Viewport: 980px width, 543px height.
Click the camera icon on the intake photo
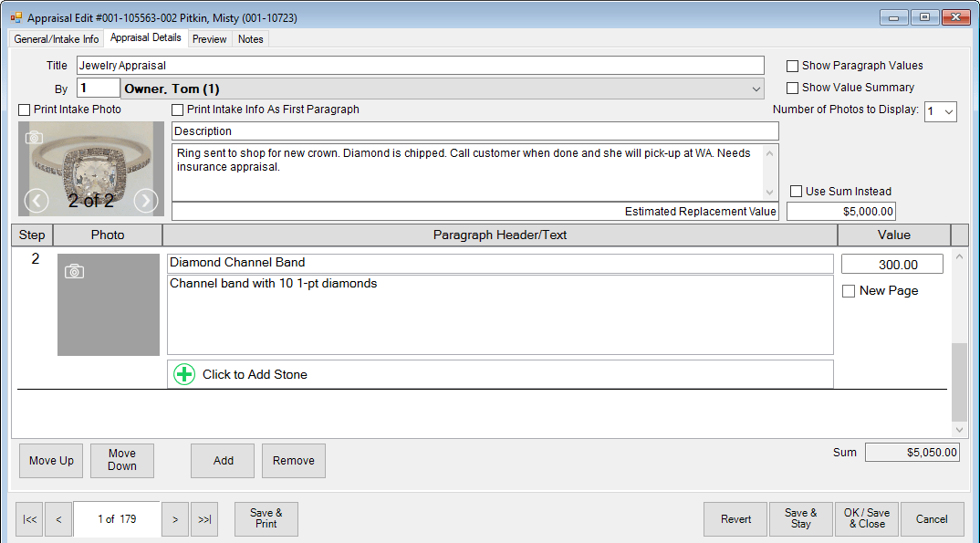(x=36, y=136)
